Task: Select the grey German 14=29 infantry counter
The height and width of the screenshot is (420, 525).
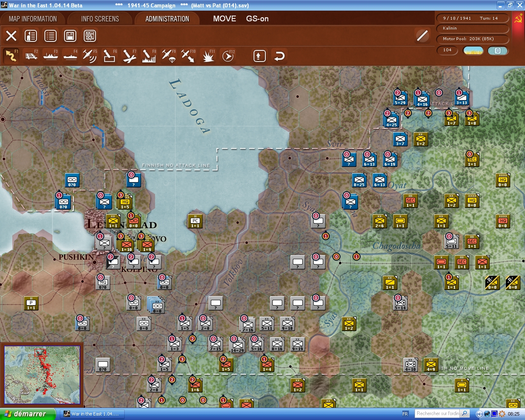Action: coord(237,345)
